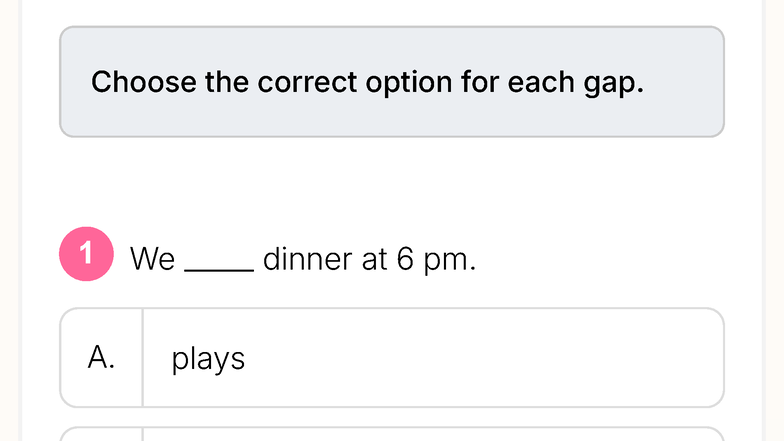The height and width of the screenshot is (441, 784).
Task: Choose the word "plays" as answer
Action: pos(208,359)
